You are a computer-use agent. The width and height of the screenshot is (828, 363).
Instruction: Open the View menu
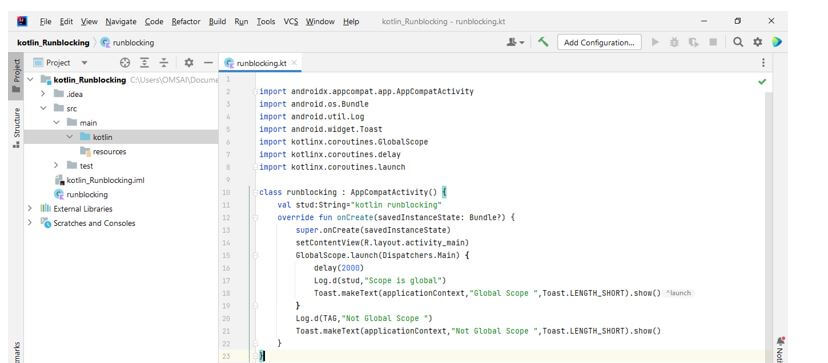click(89, 22)
